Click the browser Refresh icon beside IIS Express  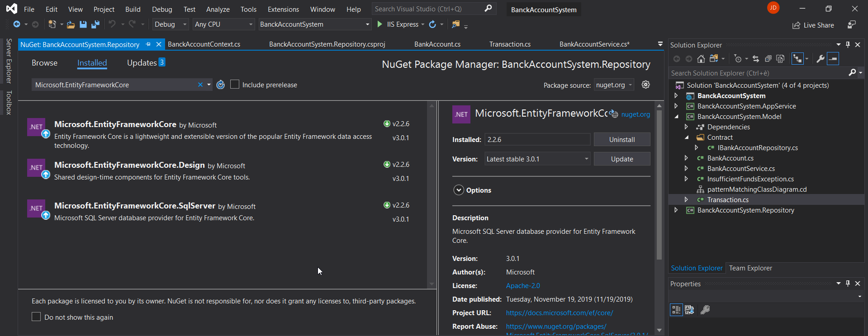pyautogui.click(x=432, y=24)
